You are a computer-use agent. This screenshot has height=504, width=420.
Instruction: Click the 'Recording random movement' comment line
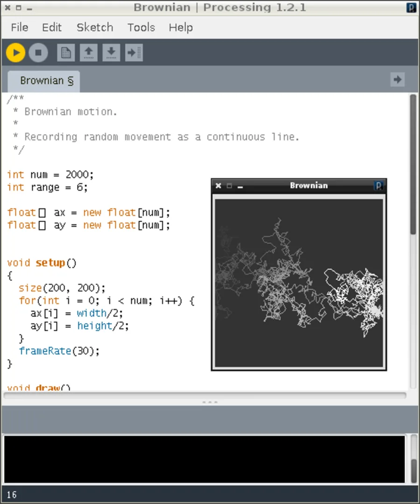(x=156, y=137)
